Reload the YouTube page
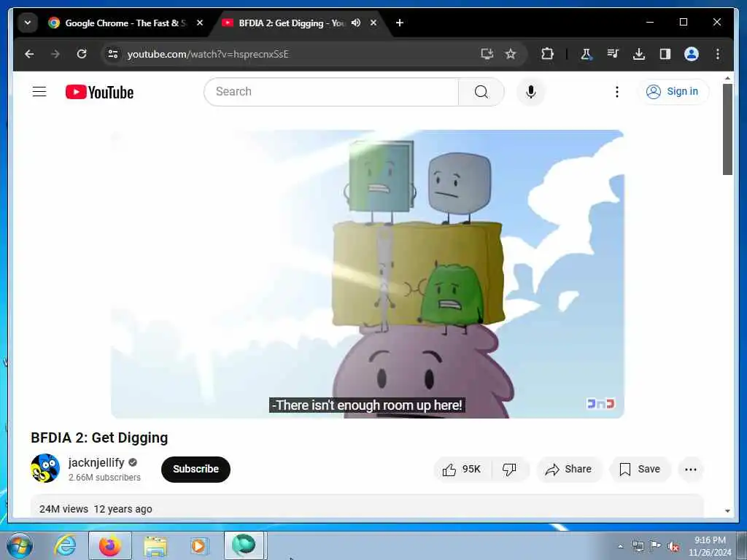Screen dimensions: 747x560 82,54
